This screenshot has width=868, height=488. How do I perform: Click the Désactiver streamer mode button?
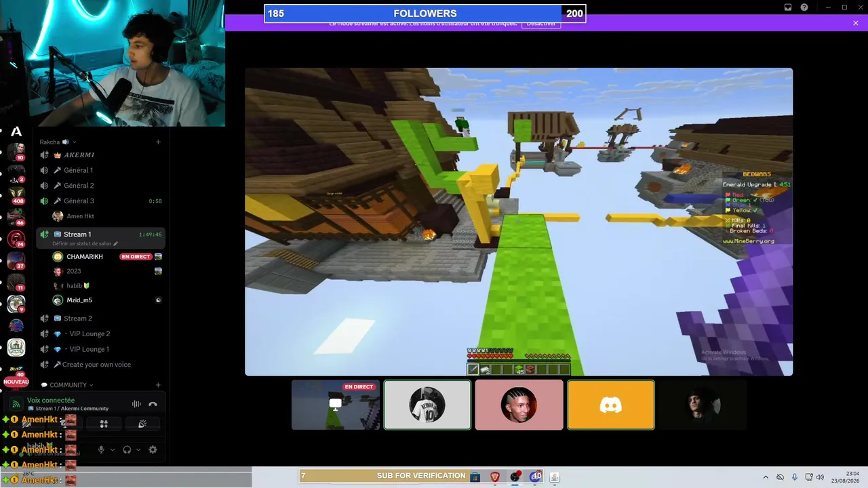pyautogui.click(x=541, y=24)
